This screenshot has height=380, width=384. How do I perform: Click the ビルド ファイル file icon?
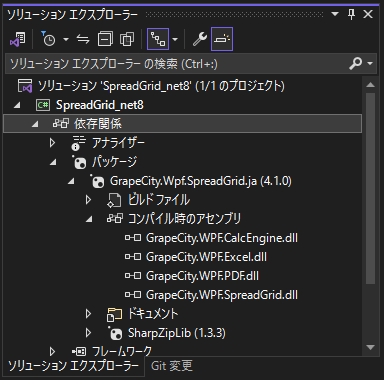pyautogui.click(x=114, y=200)
